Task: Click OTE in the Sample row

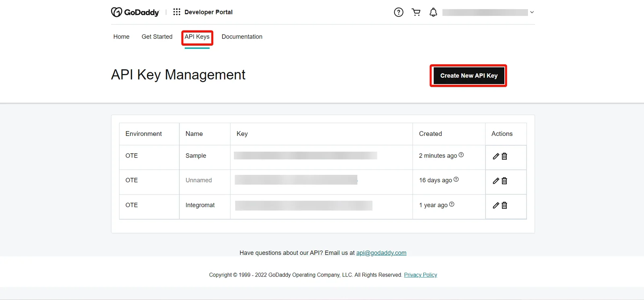Action: (132, 156)
